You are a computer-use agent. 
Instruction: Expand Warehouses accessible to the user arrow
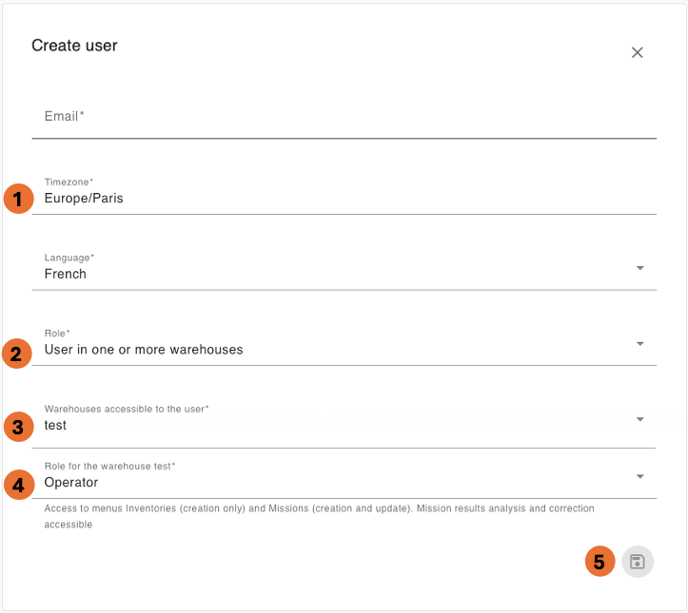[x=640, y=419]
